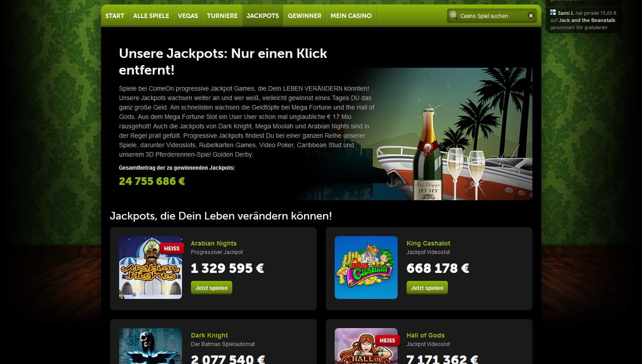Switch to the VEGAS section
Image resolution: width=642 pixels, height=364 pixels.
(x=188, y=16)
